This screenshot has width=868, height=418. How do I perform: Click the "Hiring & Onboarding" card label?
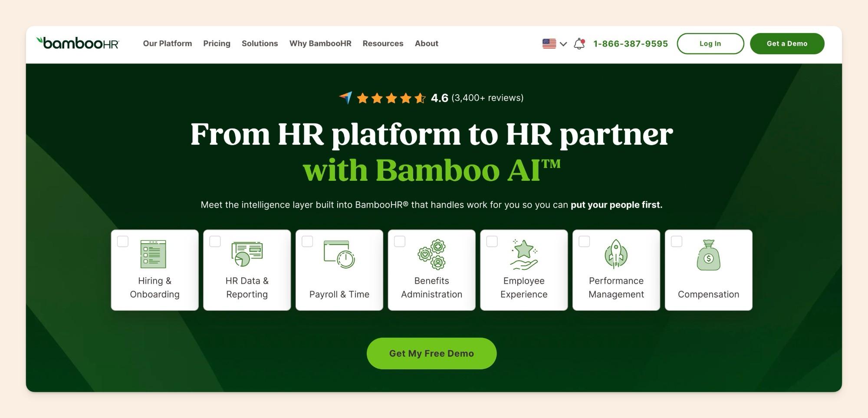click(155, 287)
